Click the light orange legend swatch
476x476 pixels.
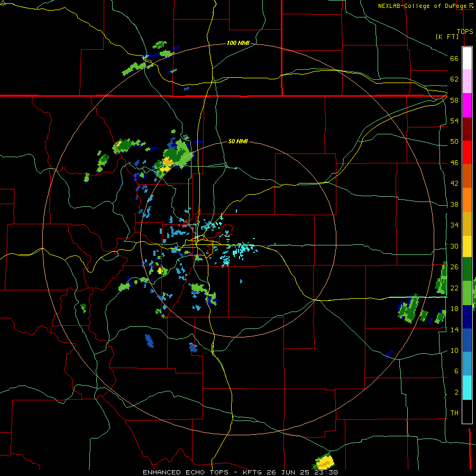pos(467,200)
